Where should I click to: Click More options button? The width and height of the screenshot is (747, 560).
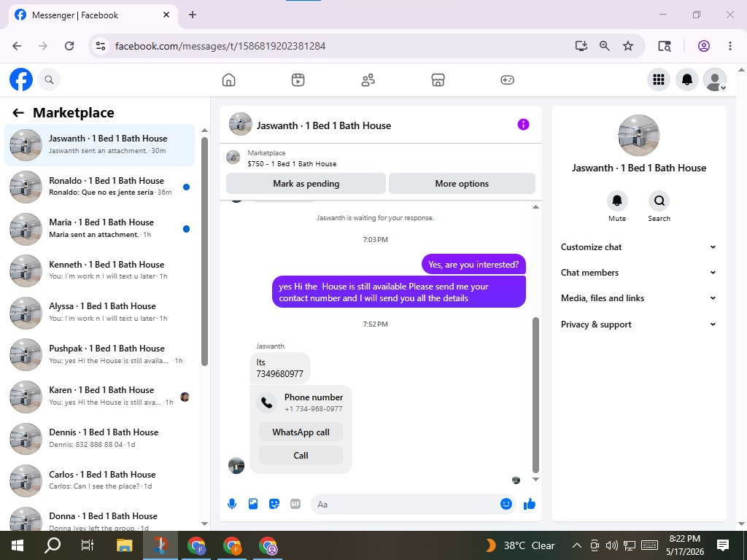coord(462,183)
